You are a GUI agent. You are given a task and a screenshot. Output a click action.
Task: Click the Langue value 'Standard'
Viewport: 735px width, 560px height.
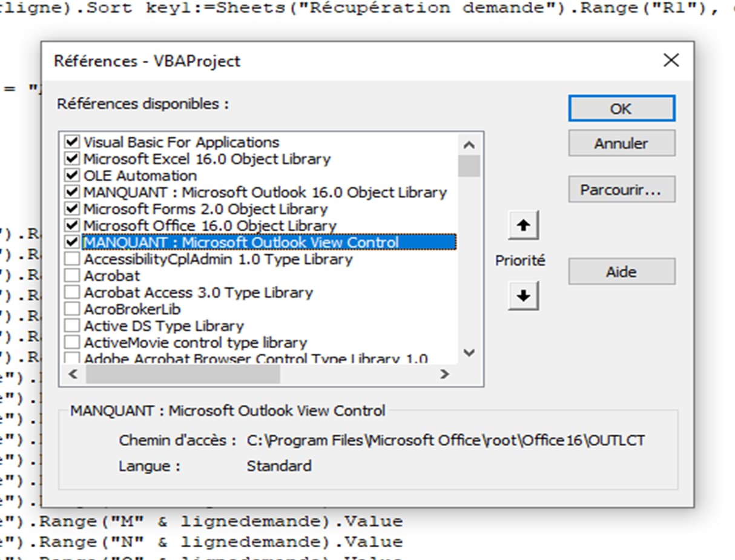click(279, 466)
